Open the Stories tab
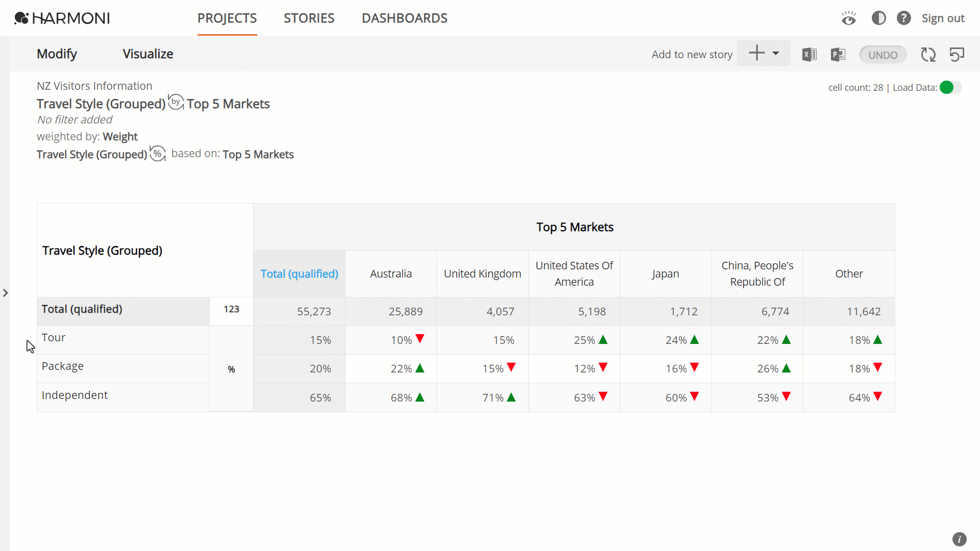This screenshot has height=551, width=980. click(309, 18)
